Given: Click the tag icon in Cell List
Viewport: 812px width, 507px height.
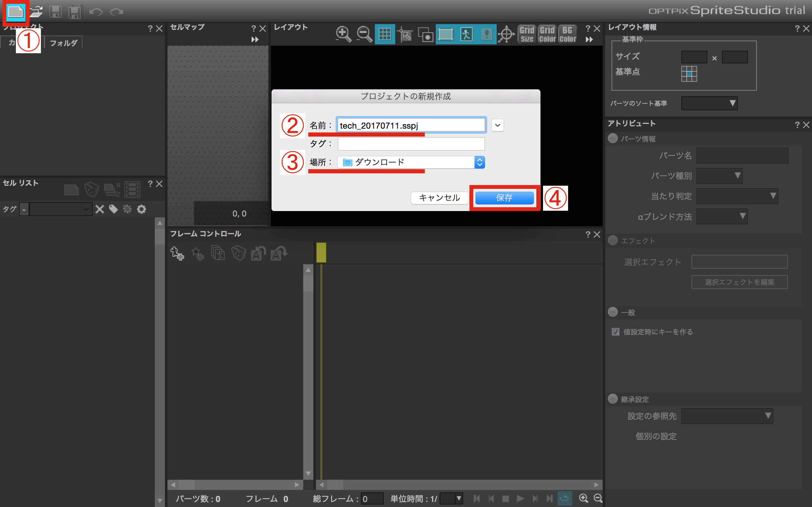Looking at the screenshot, I should [x=114, y=209].
